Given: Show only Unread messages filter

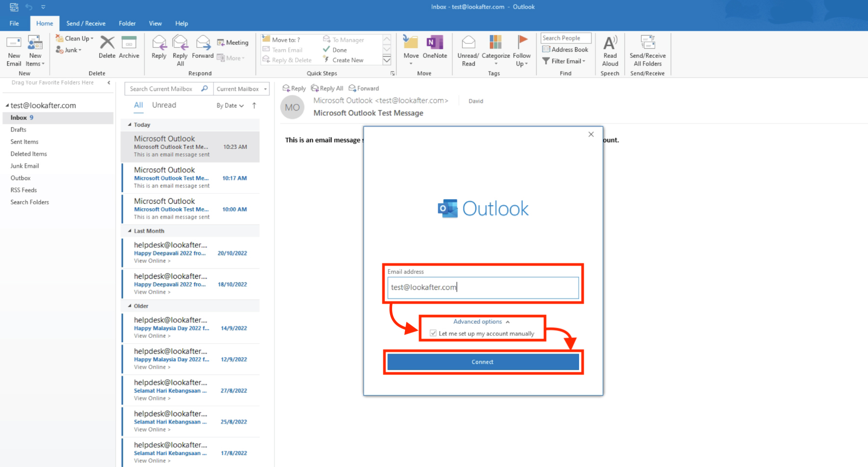Looking at the screenshot, I should [164, 105].
